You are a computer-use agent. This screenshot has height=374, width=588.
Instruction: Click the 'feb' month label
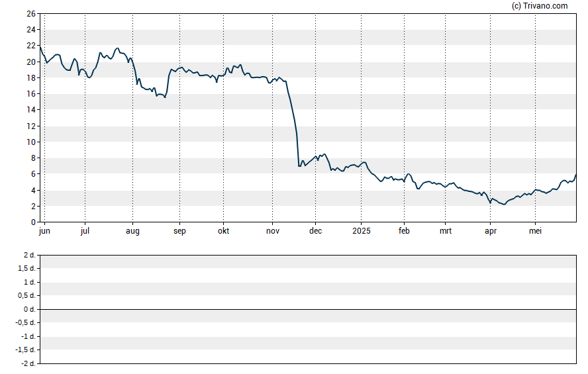[404, 231]
